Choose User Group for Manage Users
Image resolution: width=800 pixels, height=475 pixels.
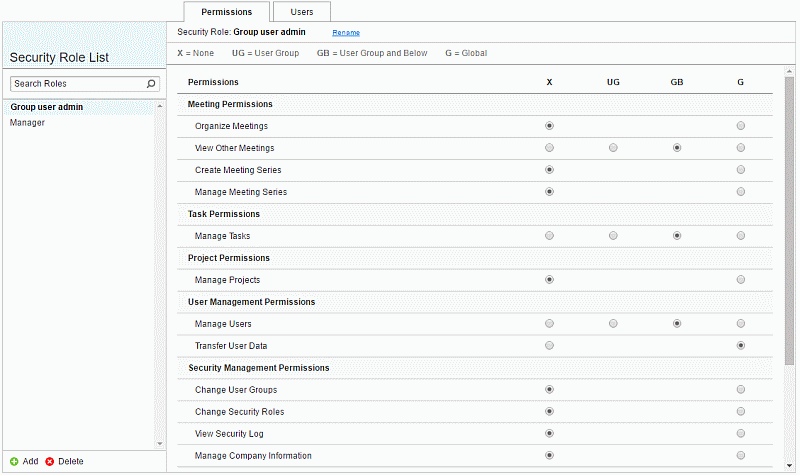point(613,323)
